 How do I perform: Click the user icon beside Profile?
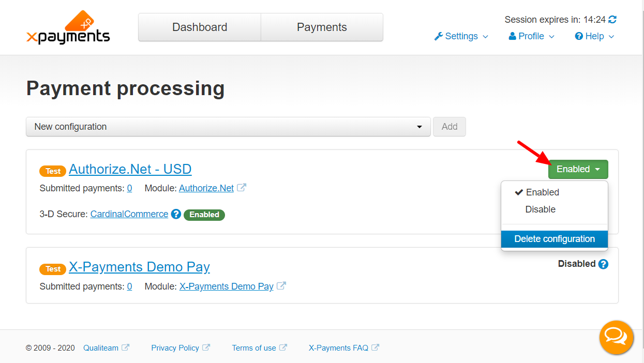[513, 36]
